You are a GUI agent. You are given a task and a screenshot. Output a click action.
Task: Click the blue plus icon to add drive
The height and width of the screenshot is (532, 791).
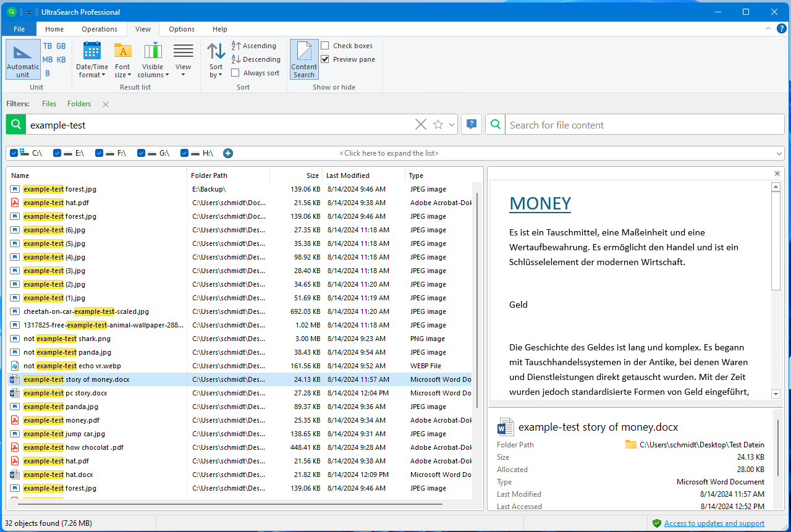click(x=228, y=153)
